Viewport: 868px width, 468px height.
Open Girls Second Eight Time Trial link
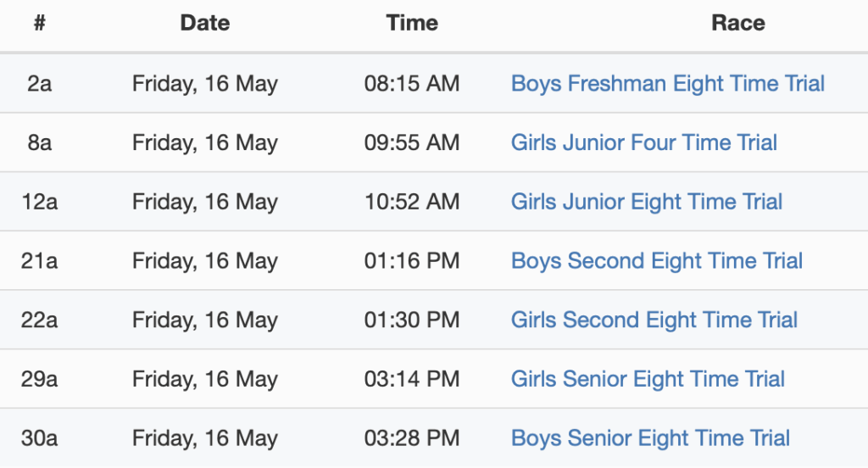point(654,320)
